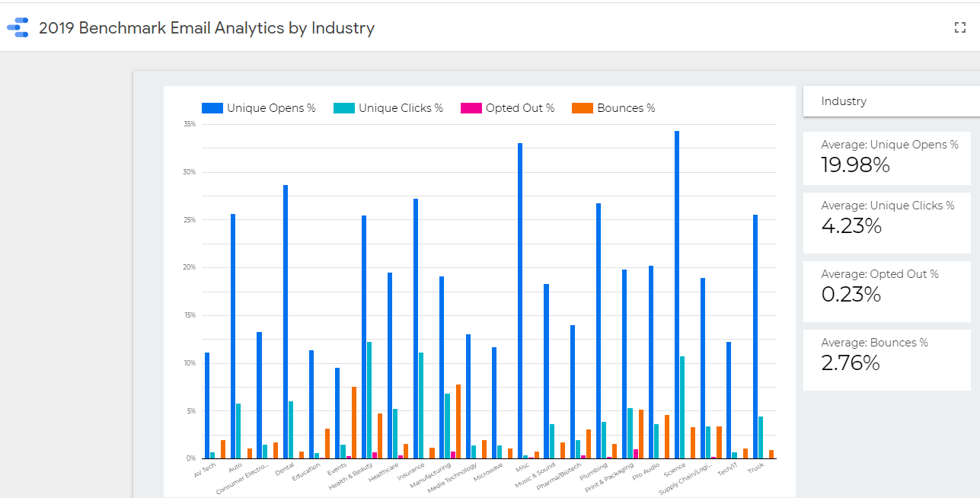This screenshot has width=980, height=498.
Task: Click the Truck label on the x-axis
Action: coord(755,468)
